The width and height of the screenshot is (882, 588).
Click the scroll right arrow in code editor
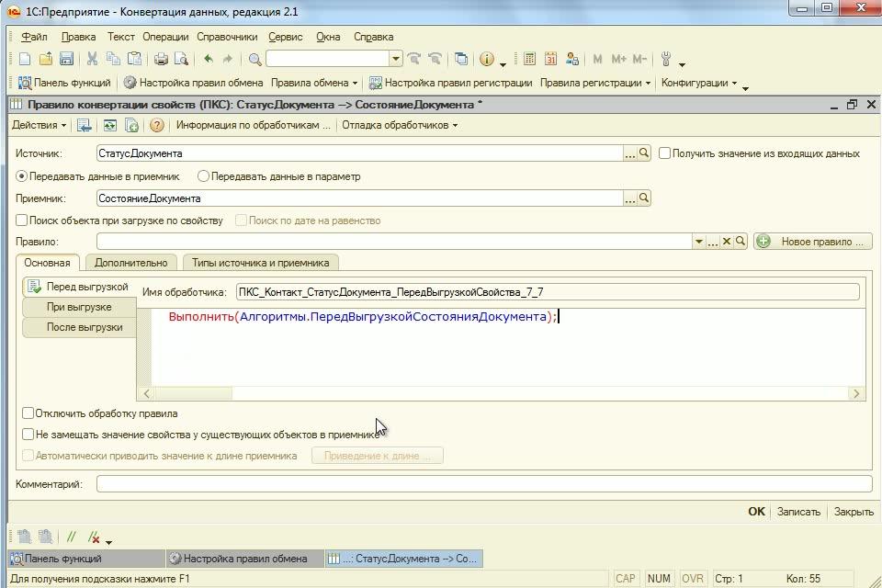click(856, 393)
